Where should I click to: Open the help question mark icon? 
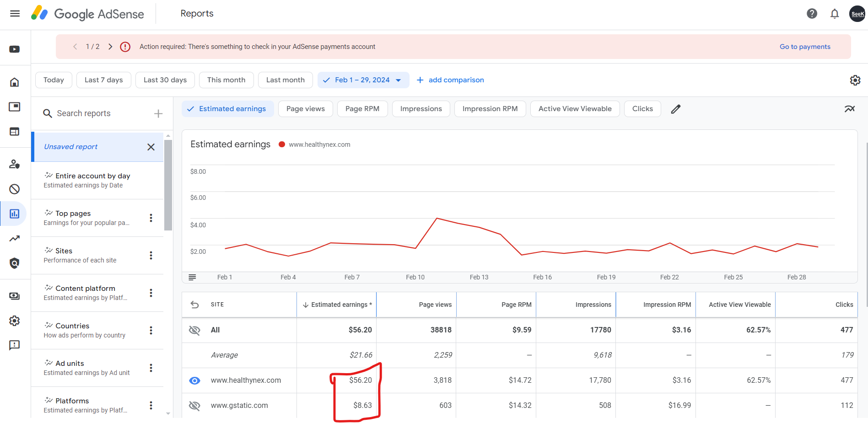tap(812, 14)
